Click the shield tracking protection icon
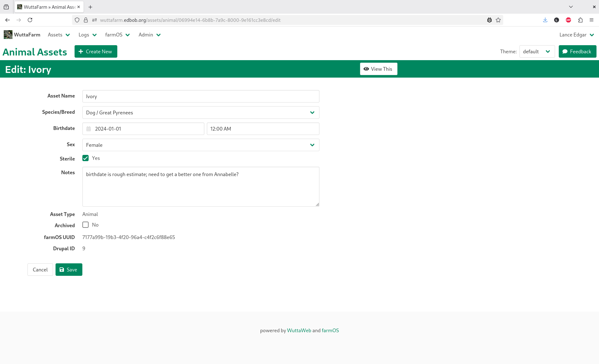The width and height of the screenshot is (599, 364). pos(77,20)
